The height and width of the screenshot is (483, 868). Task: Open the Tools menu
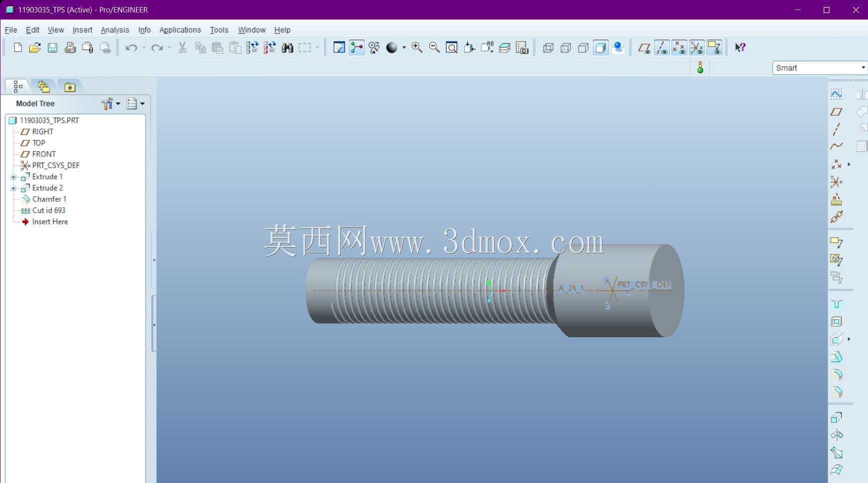pos(219,30)
